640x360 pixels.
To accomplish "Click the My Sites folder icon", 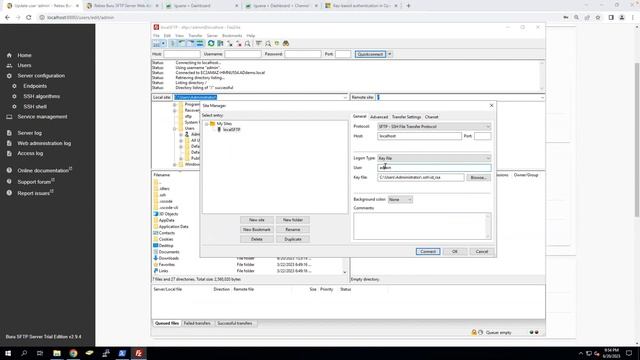I will [x=213, y=124].
